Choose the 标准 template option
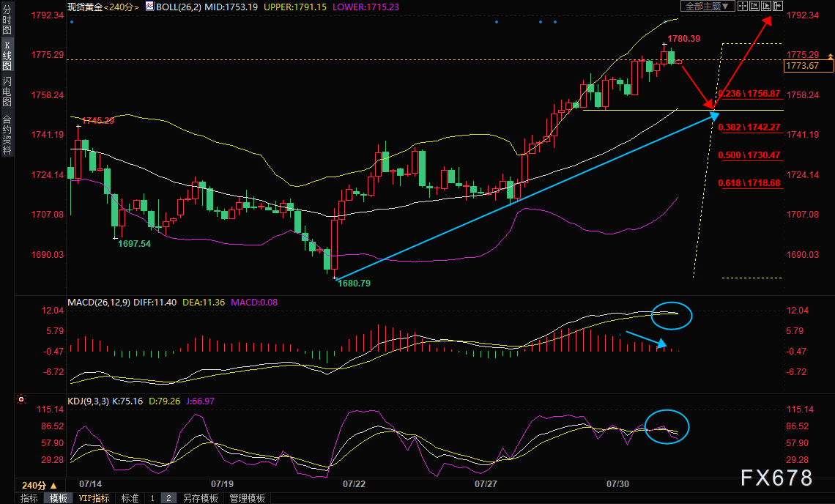Screen dimensions: 835x504 point(130,498)
